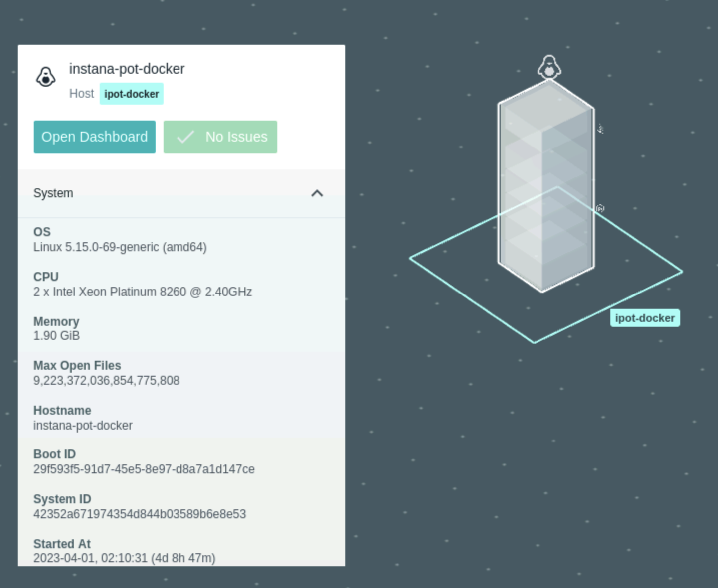The image size is (718, 588).
Task: Click the Hostname label
Action: pyautogui.click(x=62, y=410)
